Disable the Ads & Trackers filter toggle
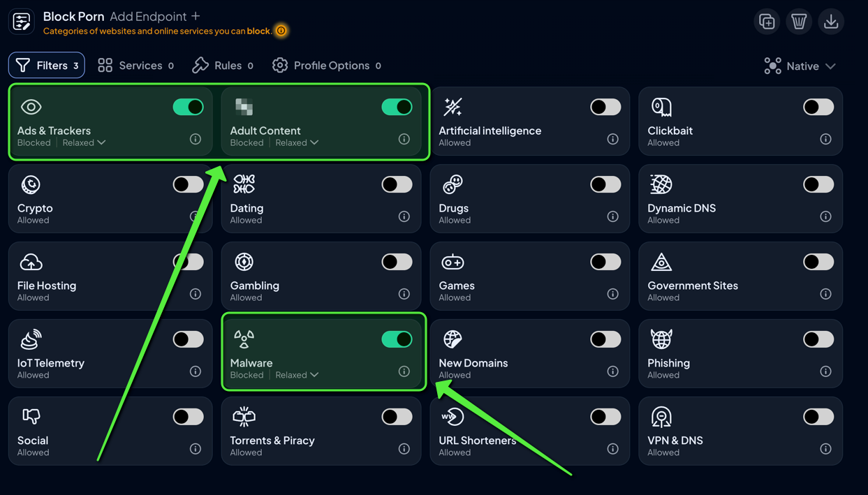Viewport: 868px width, 495px height. coord(188,107)
